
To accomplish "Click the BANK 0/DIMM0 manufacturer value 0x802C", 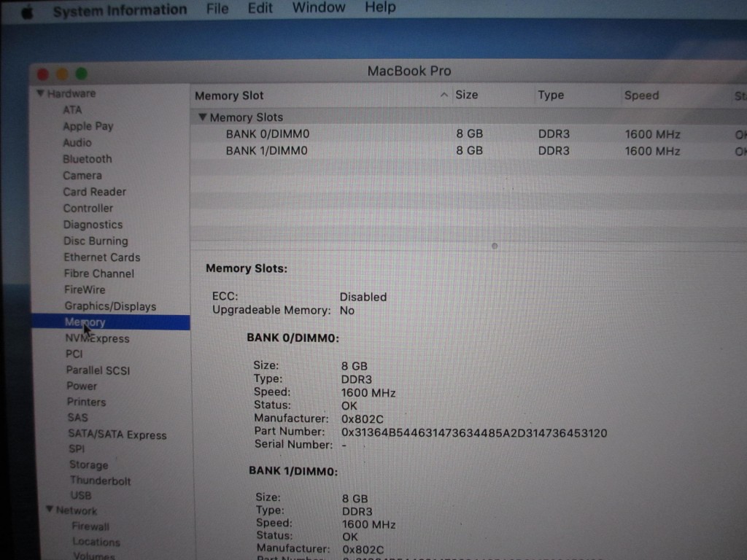I will (x=362, y=419).
